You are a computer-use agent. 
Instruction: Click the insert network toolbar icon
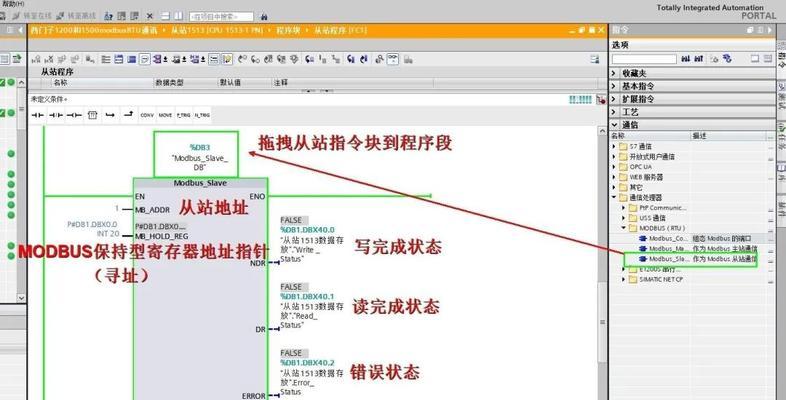[x=36, y=60]
